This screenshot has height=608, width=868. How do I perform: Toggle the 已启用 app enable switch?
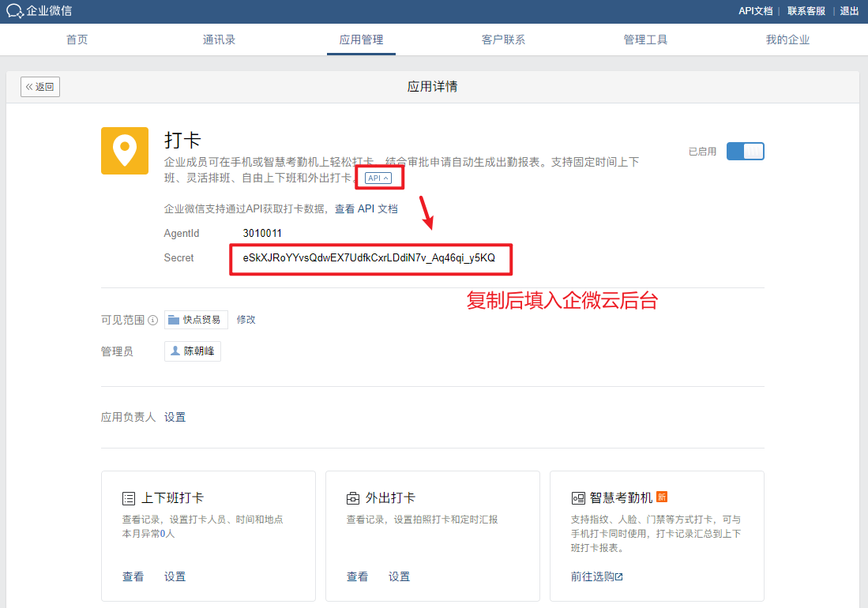click(745, 151)
